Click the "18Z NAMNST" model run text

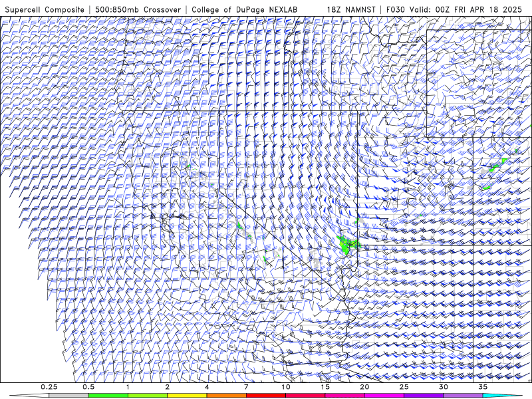(x=351, y=10)
